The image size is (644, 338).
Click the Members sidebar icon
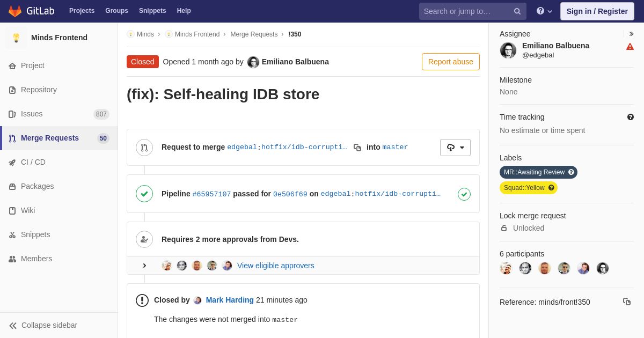[12, 259]
